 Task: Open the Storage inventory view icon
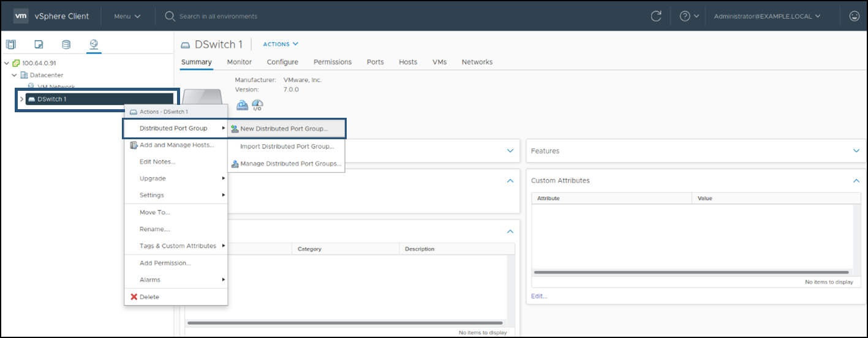tap(66, 44)
